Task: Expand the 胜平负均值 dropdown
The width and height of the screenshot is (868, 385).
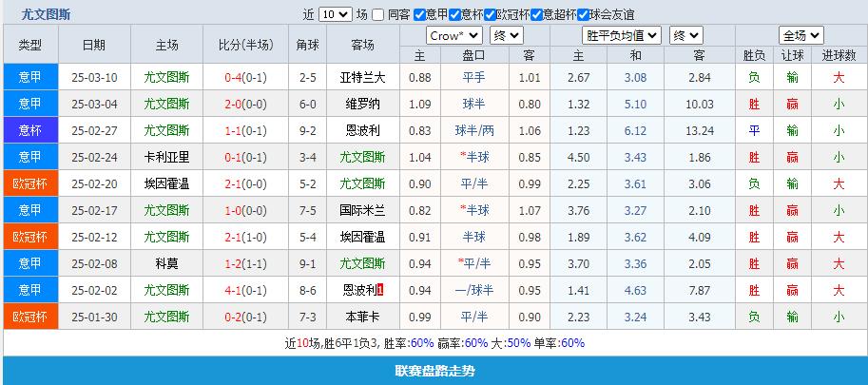Action: 622,35
